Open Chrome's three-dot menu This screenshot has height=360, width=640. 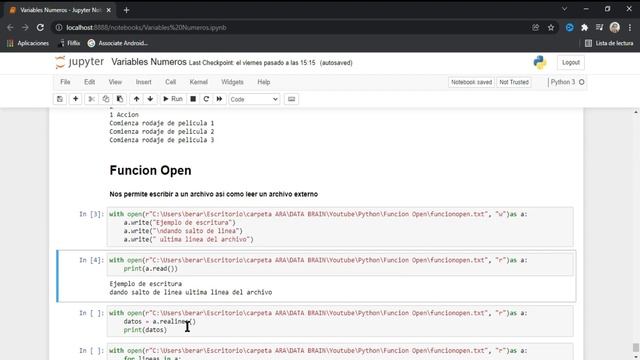(630, 27)
